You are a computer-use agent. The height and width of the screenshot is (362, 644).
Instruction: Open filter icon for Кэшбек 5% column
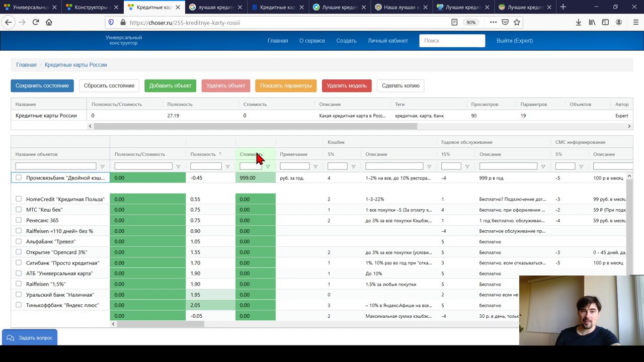click(353, 166)
